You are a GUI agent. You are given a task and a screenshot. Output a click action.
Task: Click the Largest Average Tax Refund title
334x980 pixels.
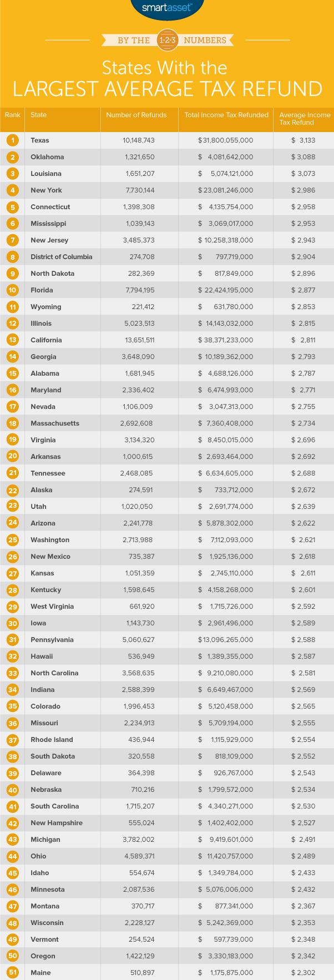[x=167, y=89]
